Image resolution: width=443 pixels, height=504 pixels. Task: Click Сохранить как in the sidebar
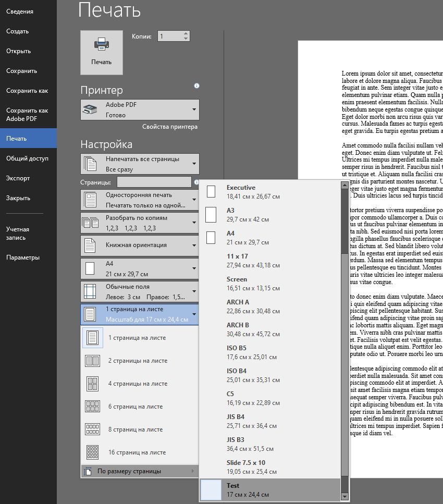point(27,91)
